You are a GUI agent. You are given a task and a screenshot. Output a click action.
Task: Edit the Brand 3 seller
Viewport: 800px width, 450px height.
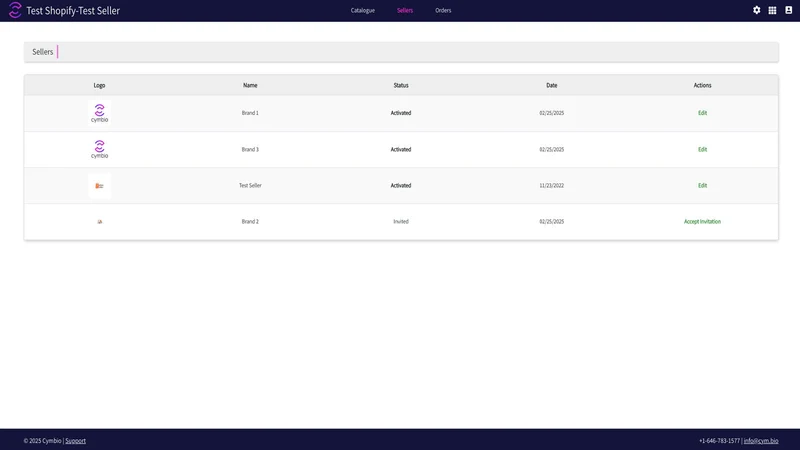[x=703, y=149]
